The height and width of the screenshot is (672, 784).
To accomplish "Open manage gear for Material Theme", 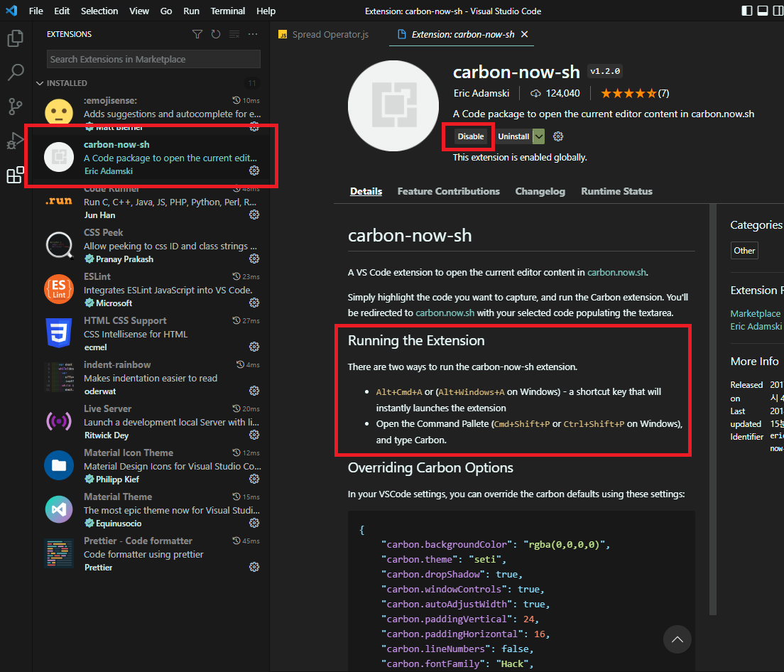I will pos(254,523).
